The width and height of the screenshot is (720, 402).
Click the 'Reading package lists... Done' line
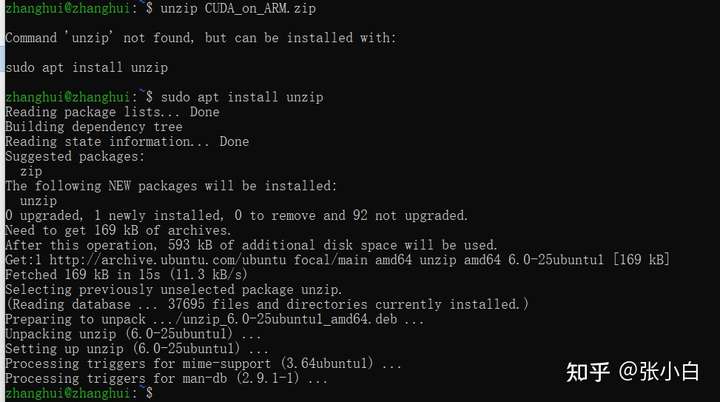point(112,112)
